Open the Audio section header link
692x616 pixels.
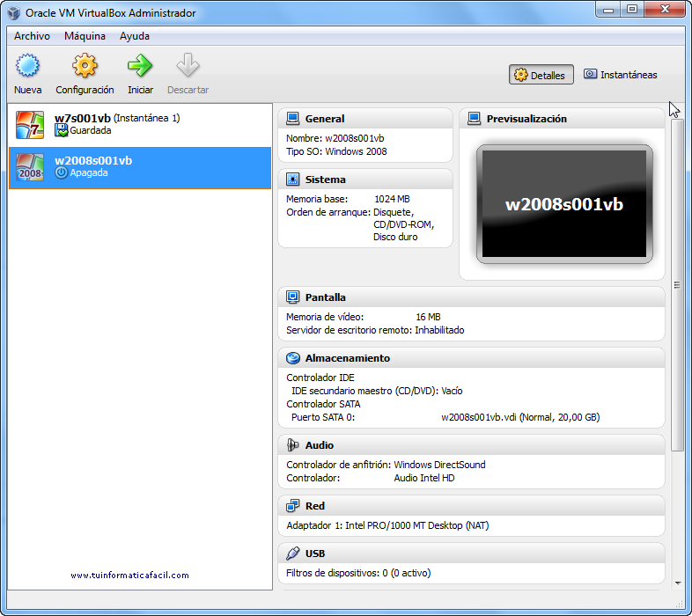point(319,445)
